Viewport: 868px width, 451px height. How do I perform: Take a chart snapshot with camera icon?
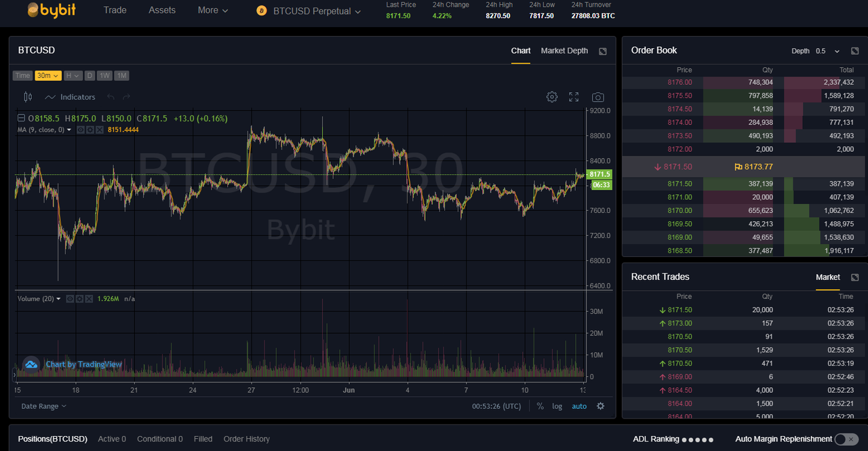click(x=598, y=97)
